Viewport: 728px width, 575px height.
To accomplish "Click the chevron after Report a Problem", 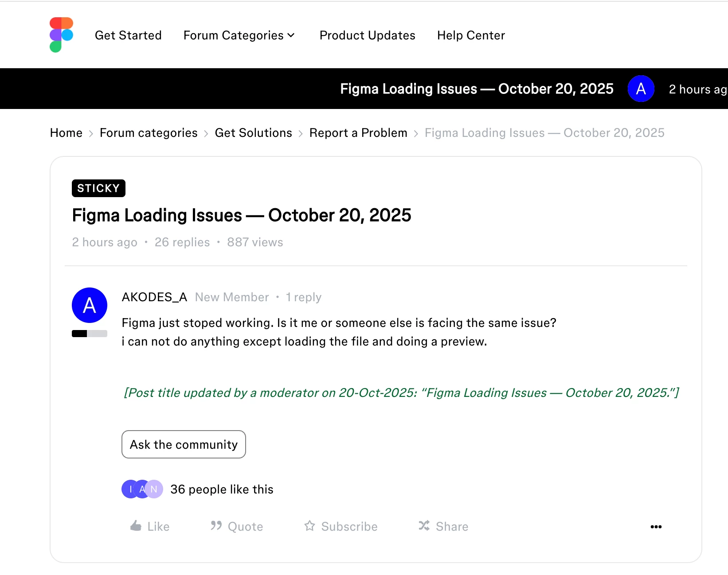I will coord(416,134).
